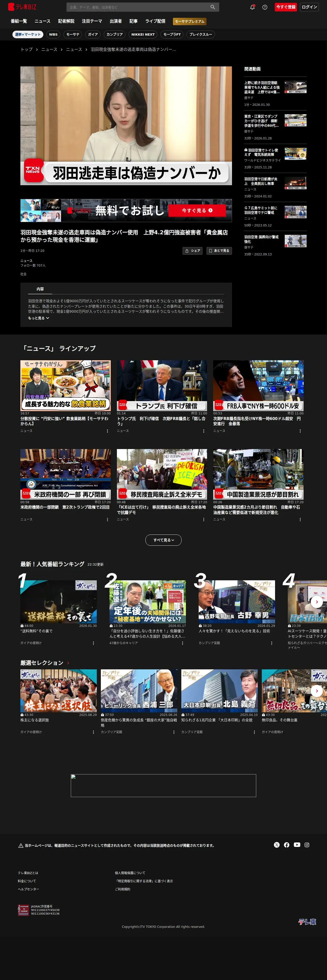
Task: Open the 米政府機関の一部 再び閉鎖 thumbnail
Action: [x=65, y=474]
